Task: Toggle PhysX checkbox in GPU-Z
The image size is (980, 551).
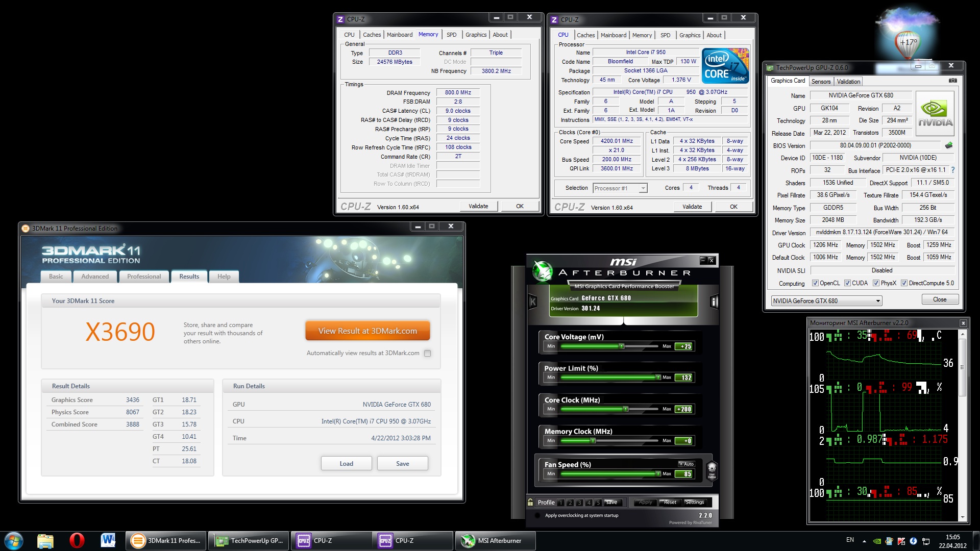Action: tap(876, 283)
